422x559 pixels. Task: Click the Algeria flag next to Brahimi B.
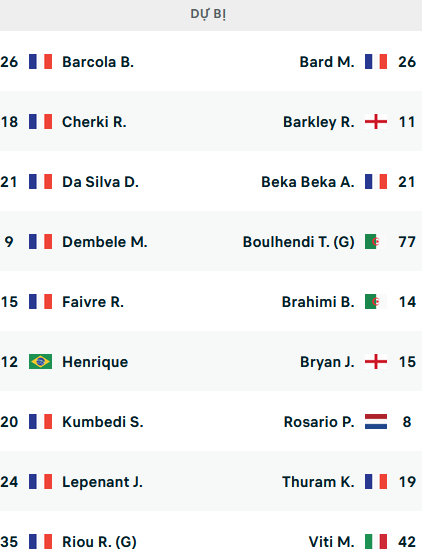[376, 302]
